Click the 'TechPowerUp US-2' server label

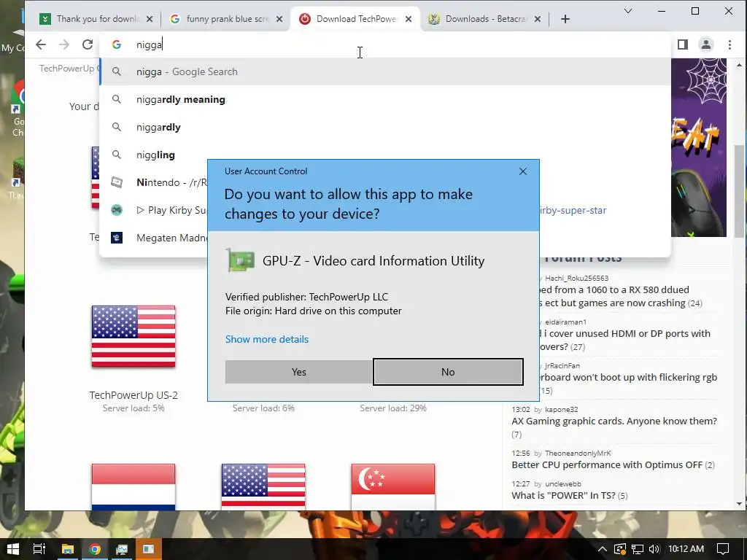[133, 395]
